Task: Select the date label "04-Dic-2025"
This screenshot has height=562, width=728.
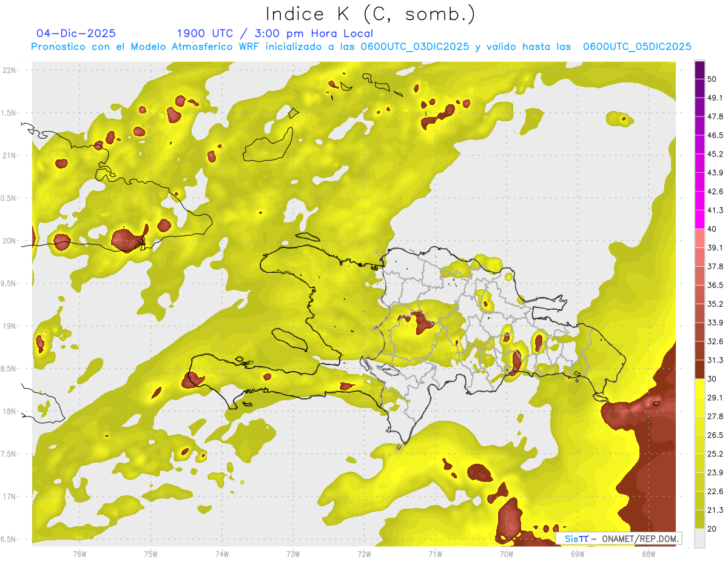Action: click(76, 33)
